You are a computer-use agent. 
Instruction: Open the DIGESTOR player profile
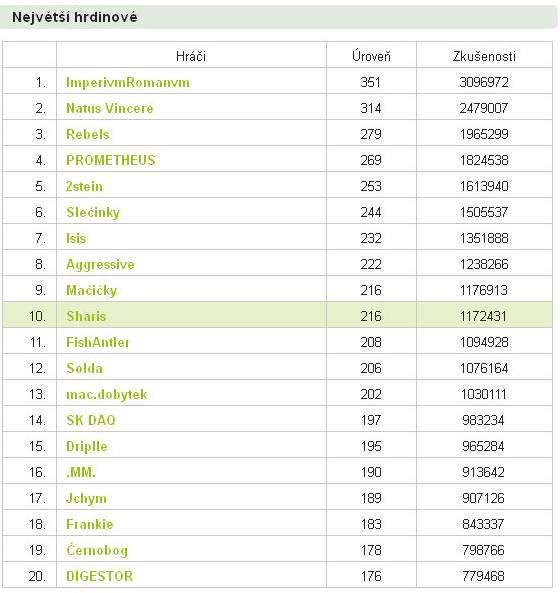click(100, 576)
